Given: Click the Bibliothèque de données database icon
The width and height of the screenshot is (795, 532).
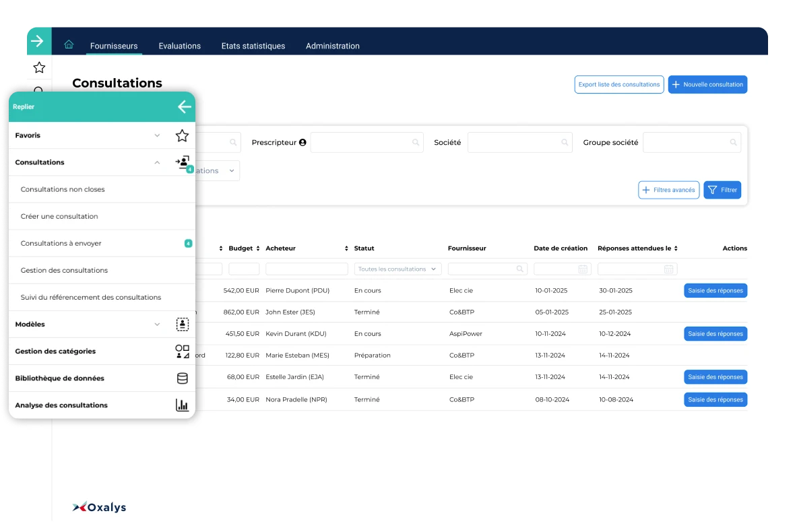Looking at the screenshot, I should point(182,378).
